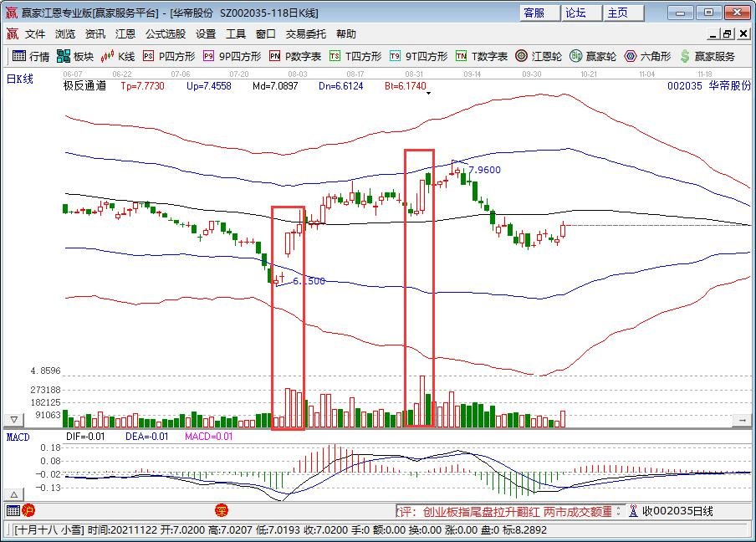Click the news ticker up-down stepper arrows

pos(619,511)
